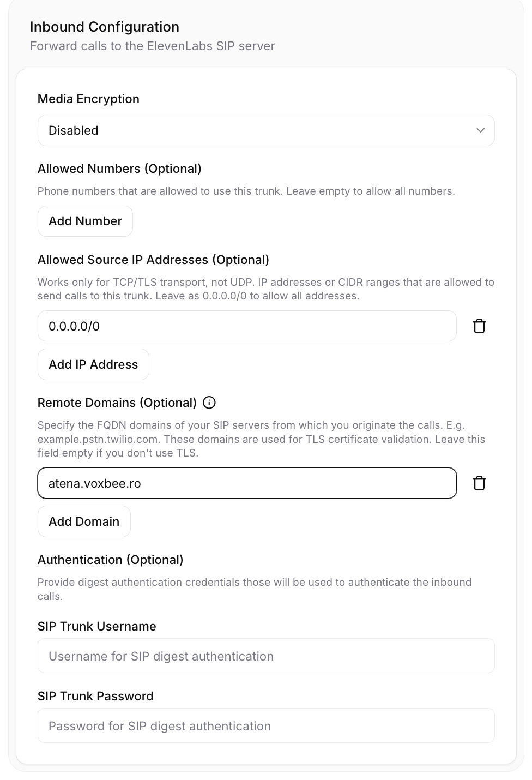This screenshot has height=780, width=532.
Task: Show info tooltip for Remote Domains
Action: point(209,403)
